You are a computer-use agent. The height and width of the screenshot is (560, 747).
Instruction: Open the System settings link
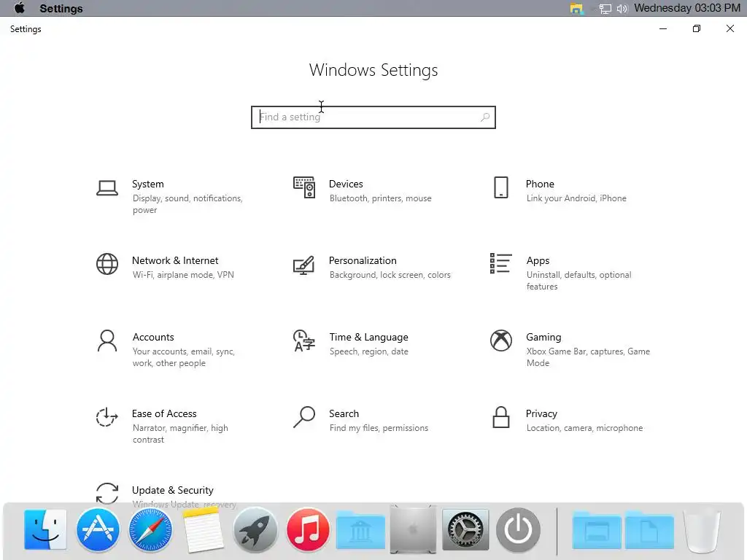147,184
